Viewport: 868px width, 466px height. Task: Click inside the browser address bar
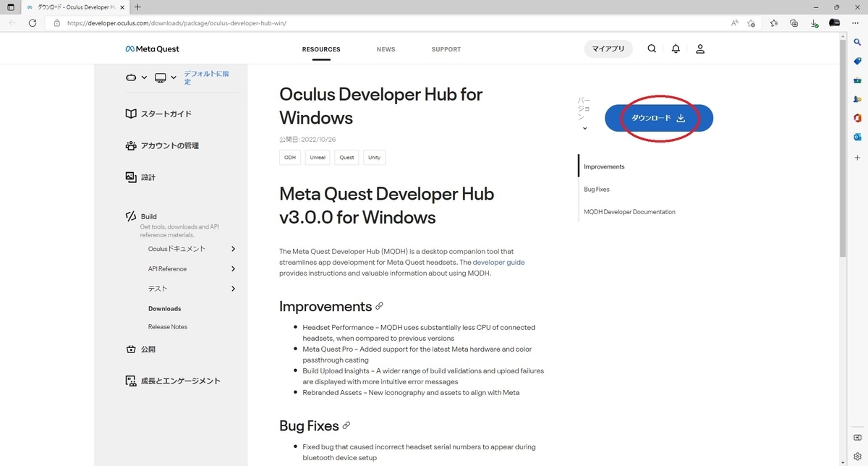[x=217, y=22]
